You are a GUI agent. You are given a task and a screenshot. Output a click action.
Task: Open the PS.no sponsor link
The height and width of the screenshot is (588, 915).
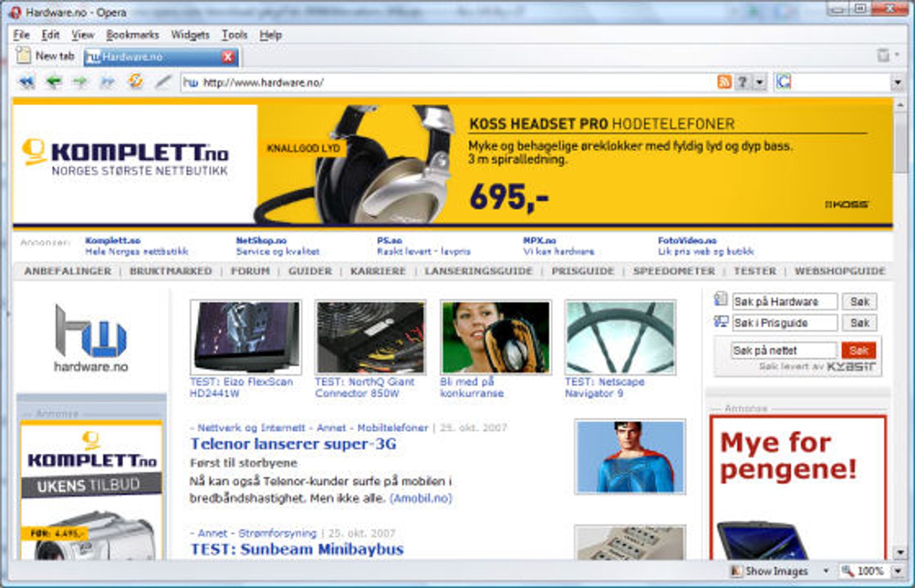389,241
